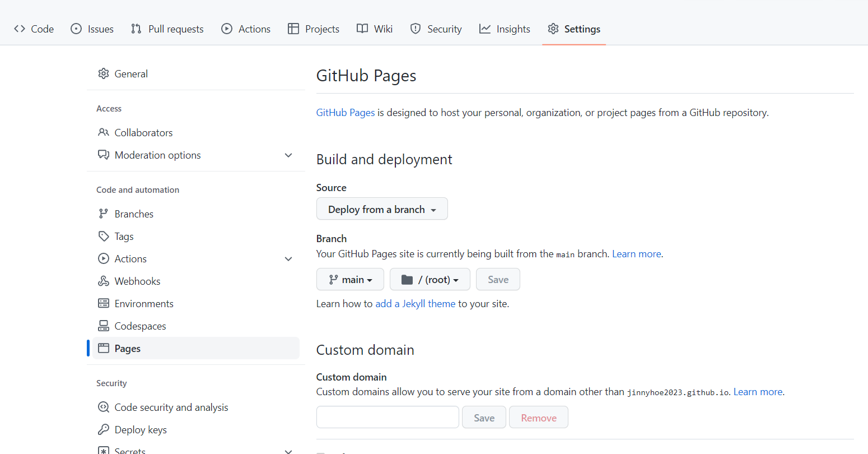Click the Issues circle-dot icon
The image size is (868, 454).
(76, 29)
